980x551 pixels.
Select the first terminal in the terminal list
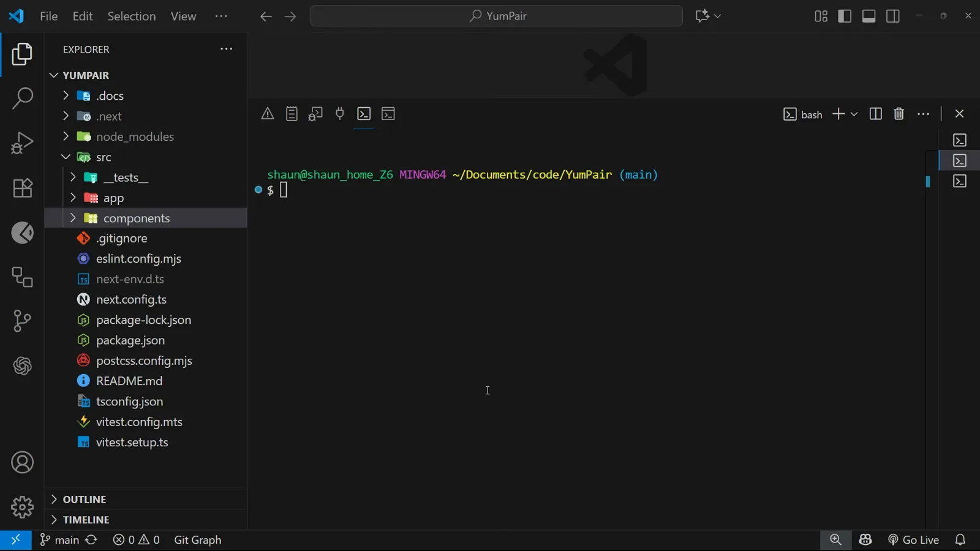coord(960,140)
